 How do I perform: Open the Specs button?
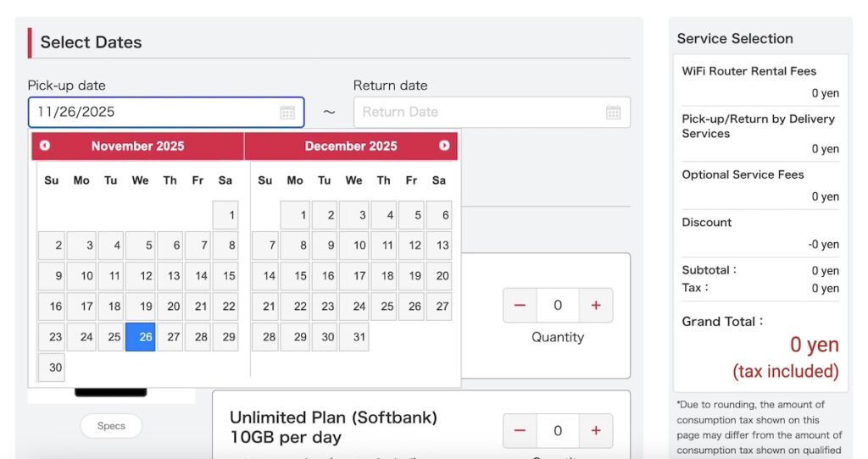pyautogui.click(x=111, y=426)
